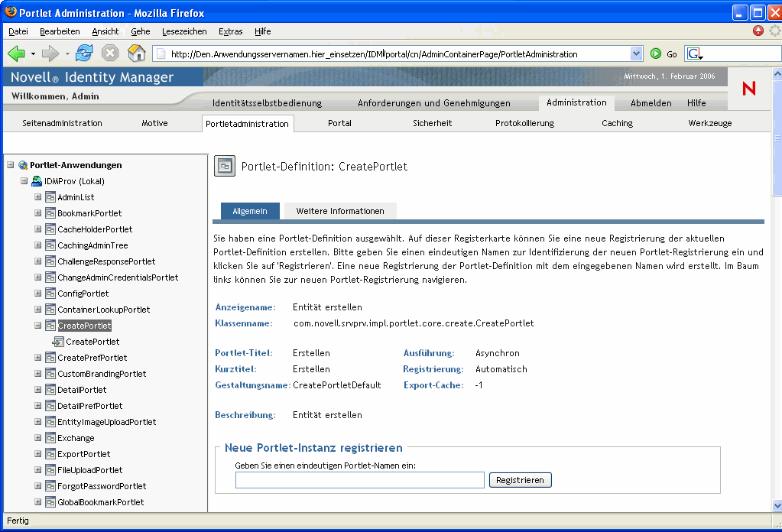Viewport: 782px width, 532px height.
Task: Click the Firefox logo in the title bar
Action: coord(10,12)
